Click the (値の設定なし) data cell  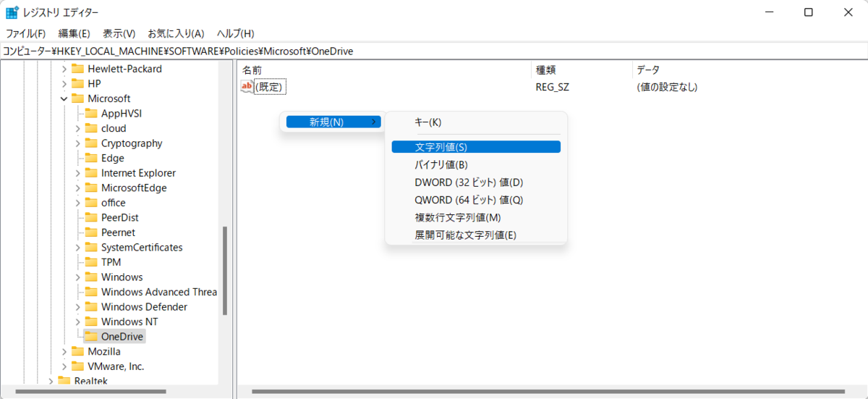[667, 87]
